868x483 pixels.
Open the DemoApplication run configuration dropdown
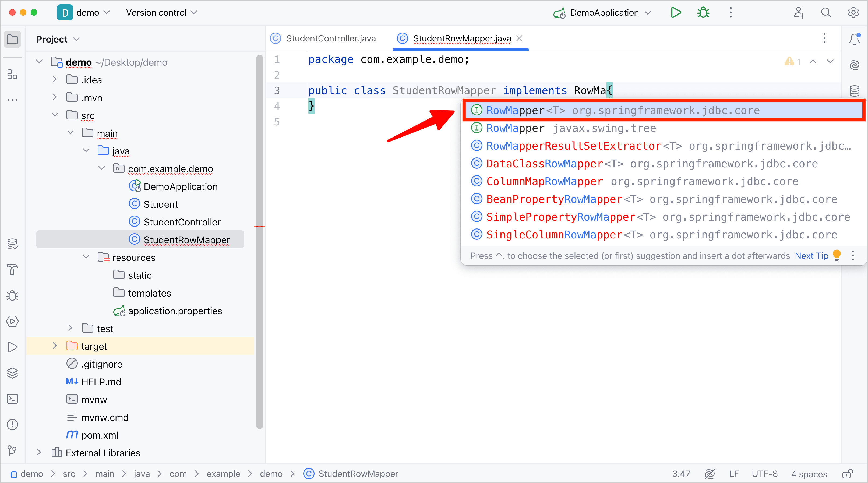tap(602, 13)
